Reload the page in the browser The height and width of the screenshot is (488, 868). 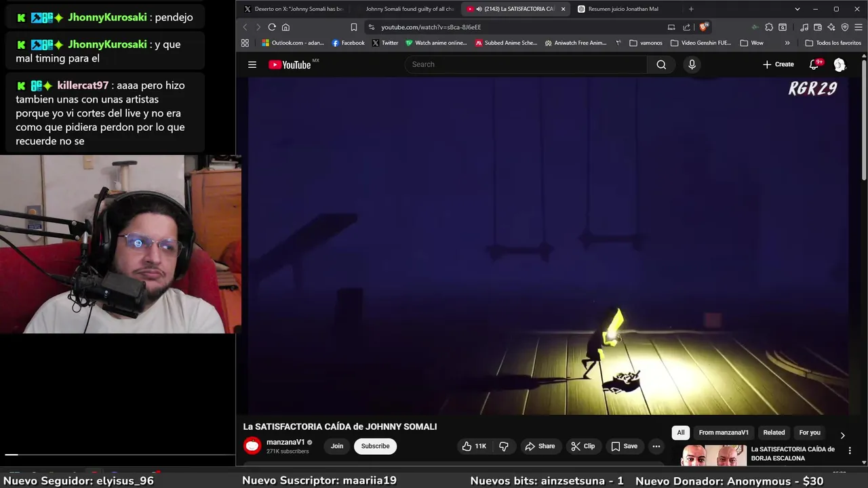point(272,27)
